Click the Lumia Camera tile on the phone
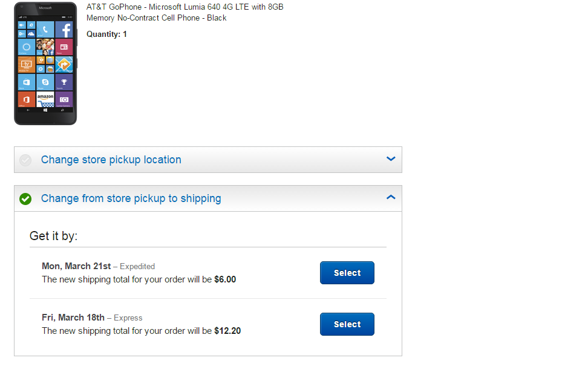Viewport: 588px width, 375px height. [x=64, y=99]
